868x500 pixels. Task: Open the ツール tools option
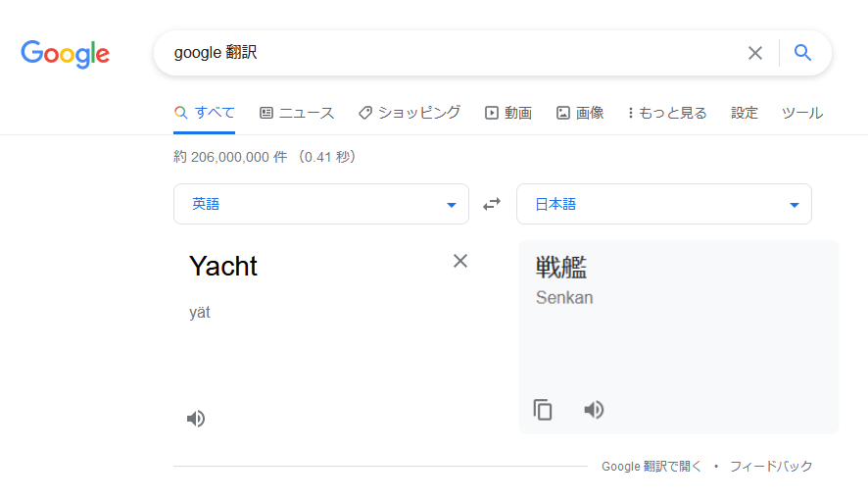point(802,113)
